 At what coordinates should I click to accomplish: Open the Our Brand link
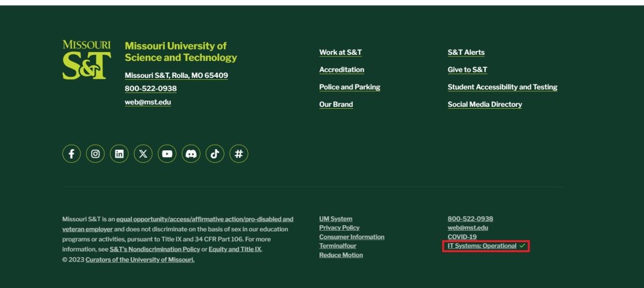[x=336, y=104]
